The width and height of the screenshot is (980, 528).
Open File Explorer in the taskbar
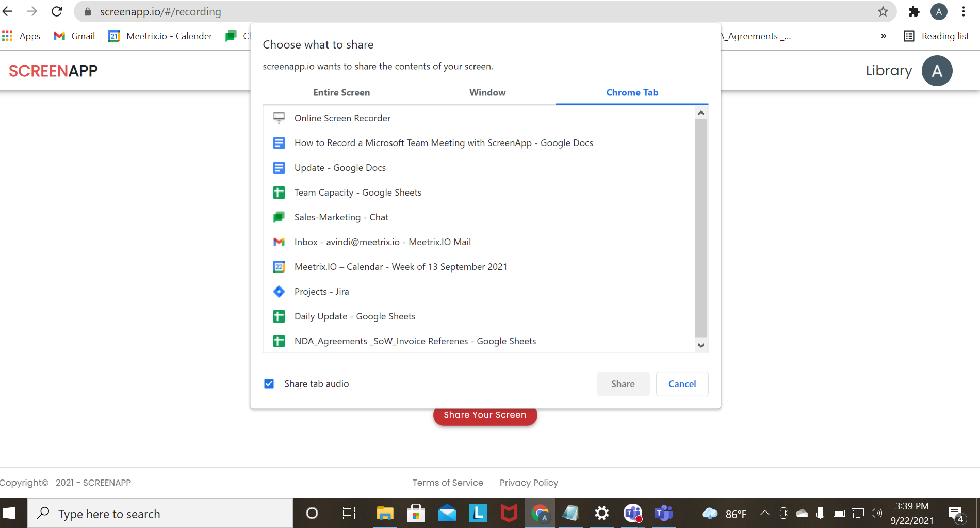[385, 513]
